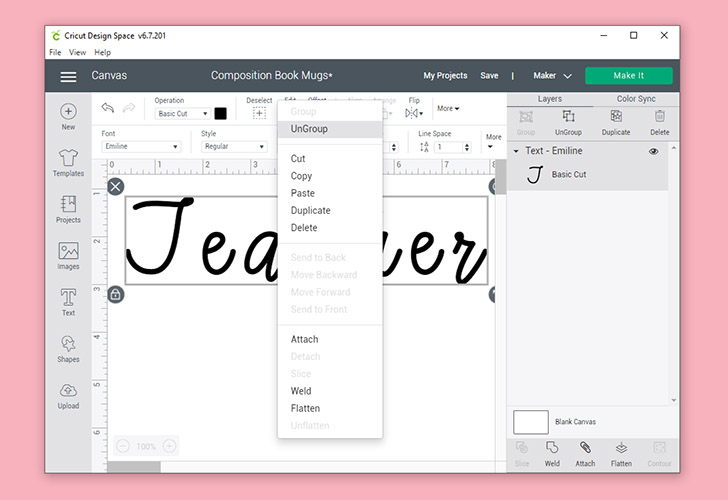
Task: Click the Weld icon at panel bottom
Action: (552, 448)
